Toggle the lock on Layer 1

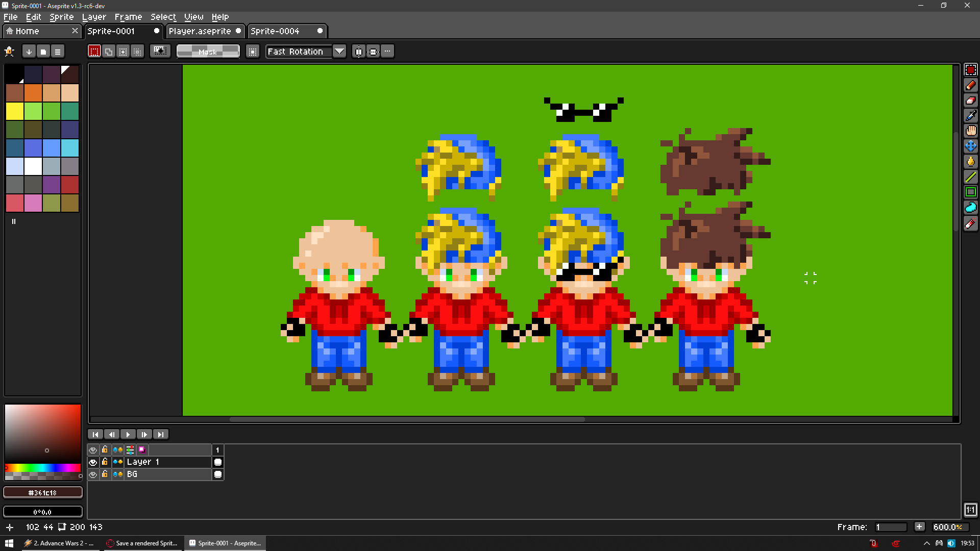[105, 462]
